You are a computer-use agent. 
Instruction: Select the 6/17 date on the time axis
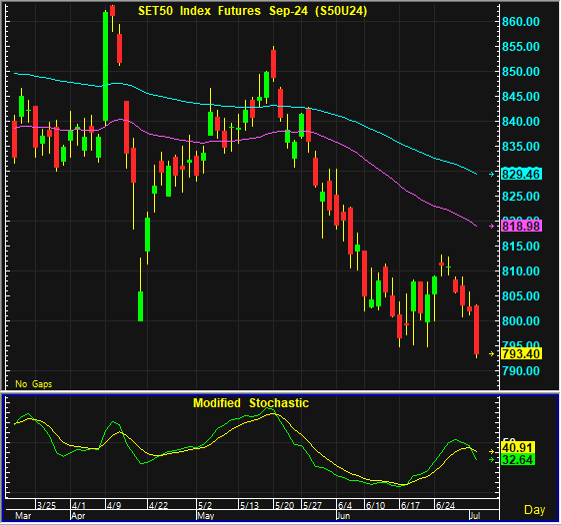(410, 505)
